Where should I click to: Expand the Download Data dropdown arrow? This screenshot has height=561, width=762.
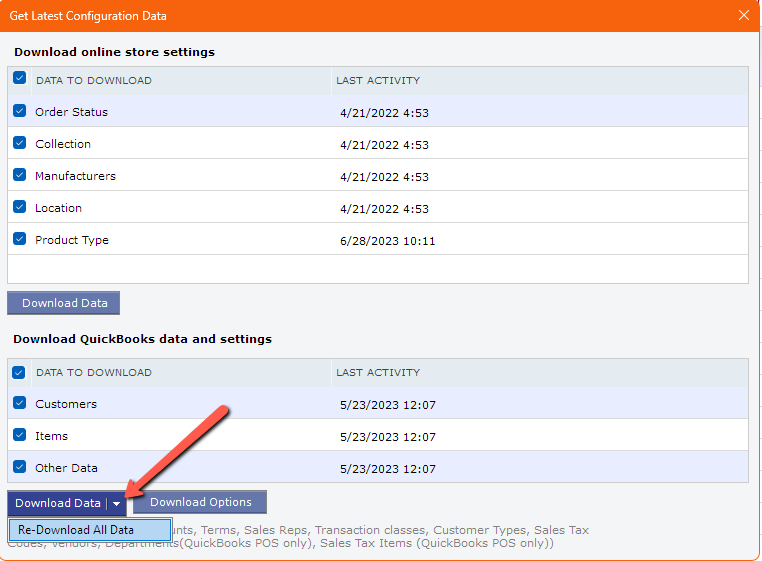pyautogui.click(x=116, y=504)
